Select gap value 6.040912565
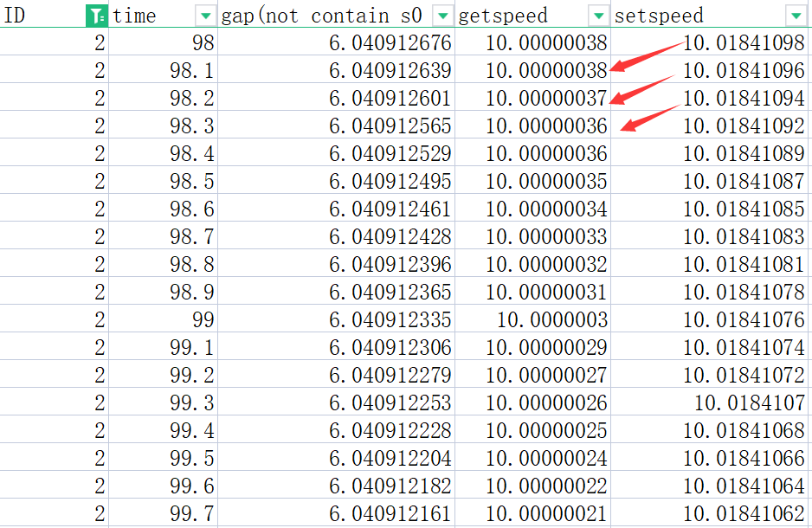Viewport: 812px width, 528px height. (x=336, y=126)
